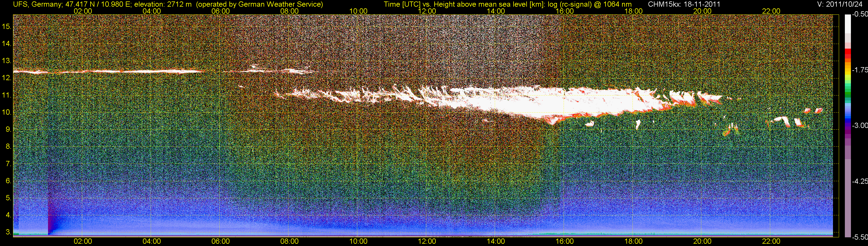Click "20:00" on the lower time axis
The image size is (868, 246).
pyautogui.click(x=702, y=242)
